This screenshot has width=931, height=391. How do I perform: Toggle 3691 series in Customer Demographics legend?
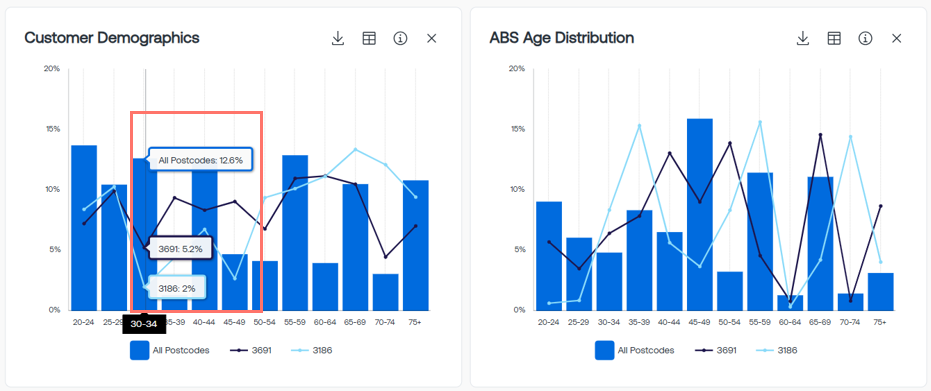pos(251,350)
